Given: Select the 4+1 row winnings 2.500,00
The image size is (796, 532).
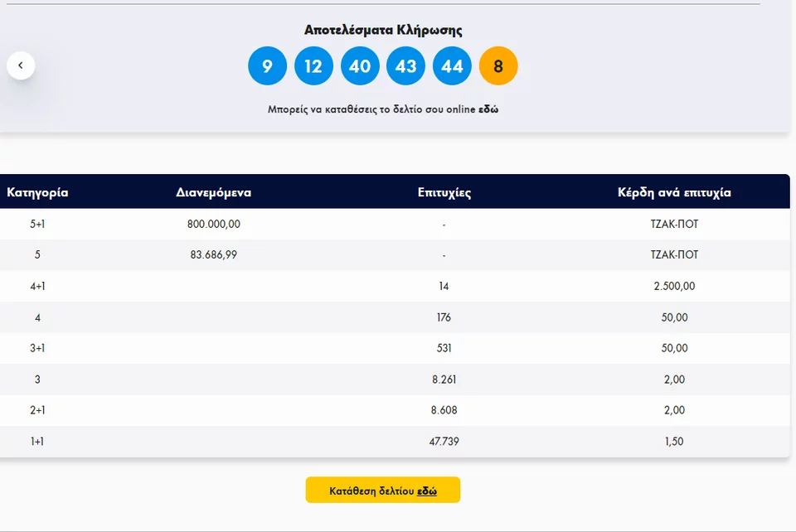Looking at the screenshot, I should coord(674,286).
